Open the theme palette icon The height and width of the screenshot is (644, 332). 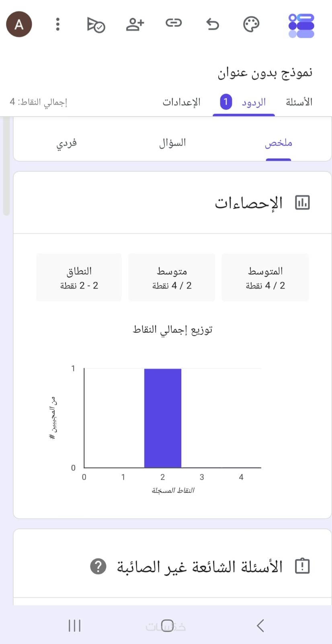point(251,25)
